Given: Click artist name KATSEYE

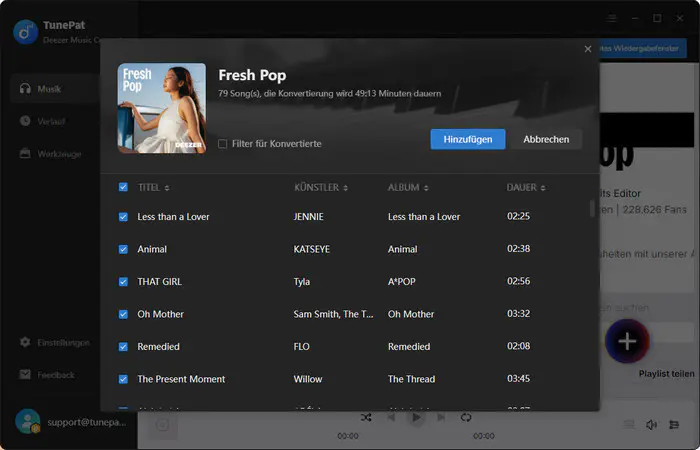Looking at the screenshot, I should pyautogui.click(x=312, y=249).
